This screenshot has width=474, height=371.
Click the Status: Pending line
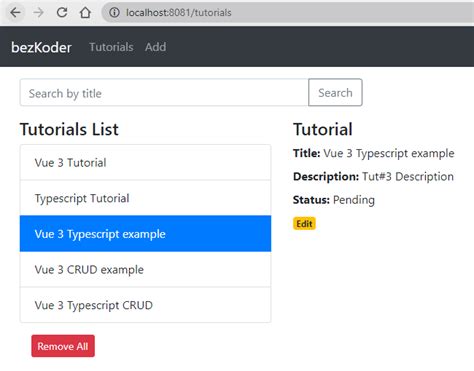pos(334,200)
